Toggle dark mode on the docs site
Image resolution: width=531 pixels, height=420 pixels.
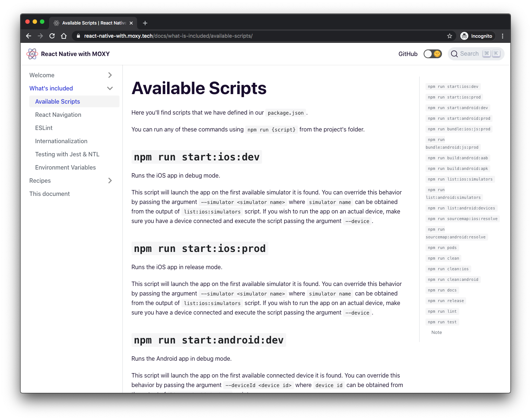tap(432, 53)
